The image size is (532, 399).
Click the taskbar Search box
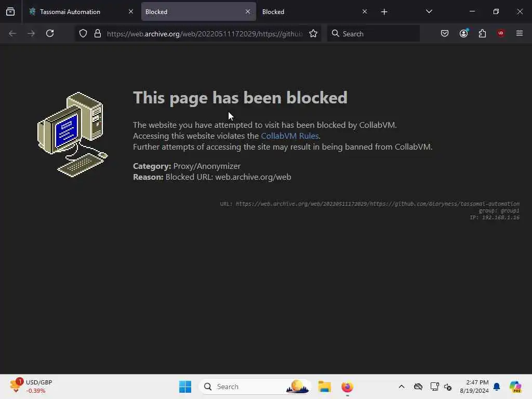point(255,387)
